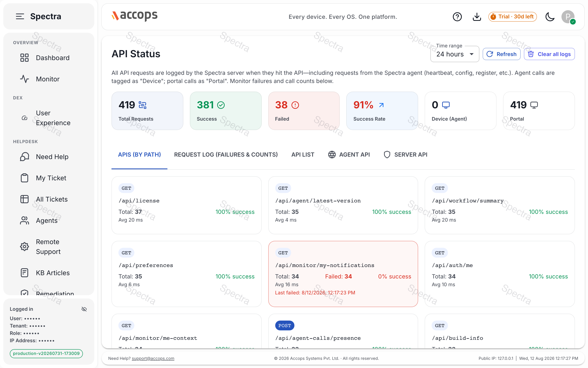588x368 pixels.
Task: Click the /api/monitor/me-context path text
Action: 158,338
